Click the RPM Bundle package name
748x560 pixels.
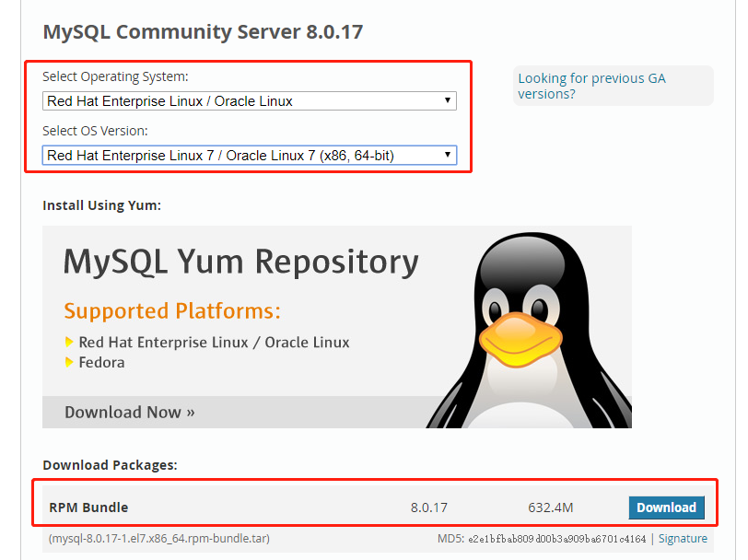88,507
